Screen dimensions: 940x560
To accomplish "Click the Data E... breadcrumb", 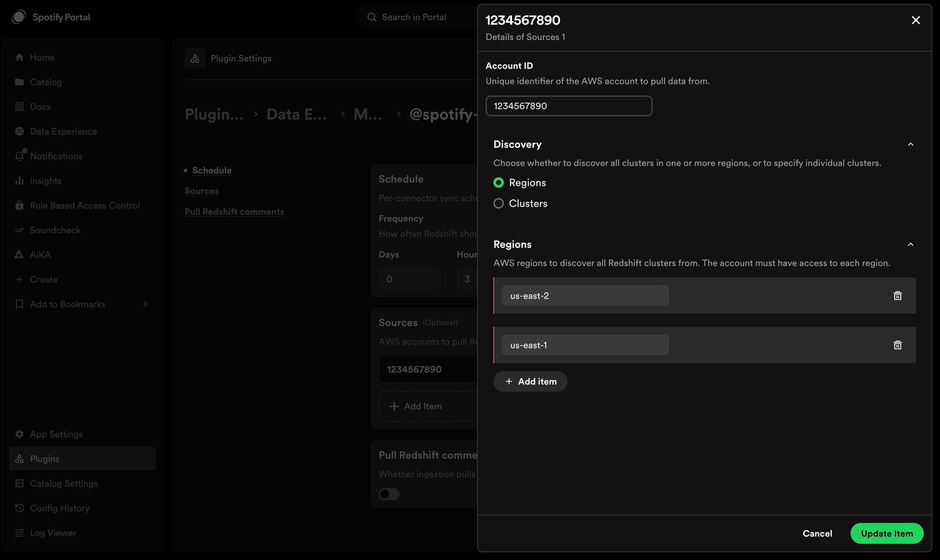I will pos(297,114).
